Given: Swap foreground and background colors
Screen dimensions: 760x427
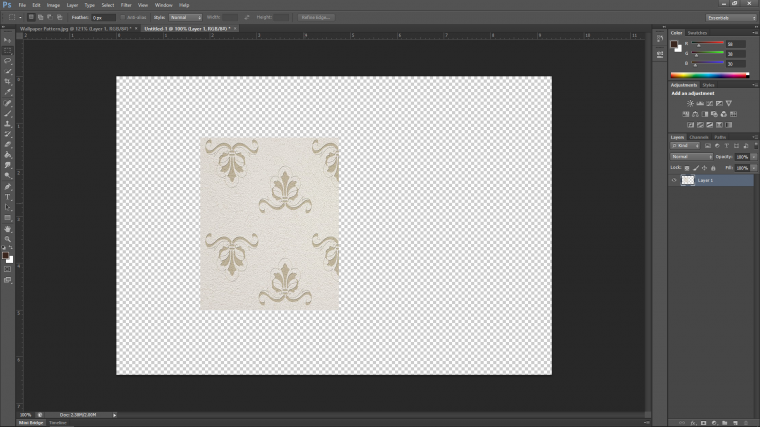Looking at the screenshot, I should click(11, 247).
